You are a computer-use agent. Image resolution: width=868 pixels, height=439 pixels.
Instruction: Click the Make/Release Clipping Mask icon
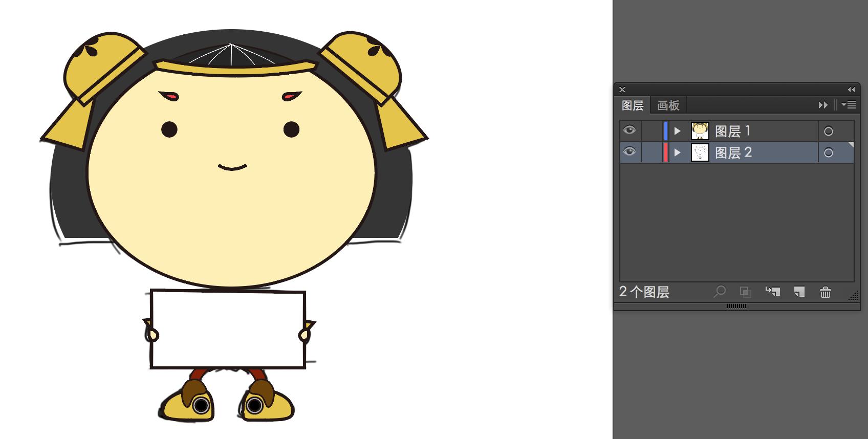746,292
